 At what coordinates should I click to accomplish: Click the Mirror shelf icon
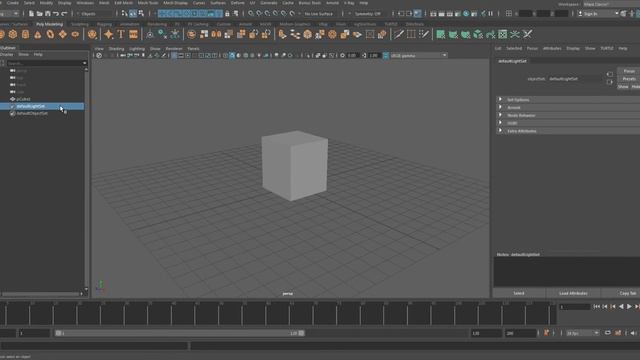[x=216, y=34]
